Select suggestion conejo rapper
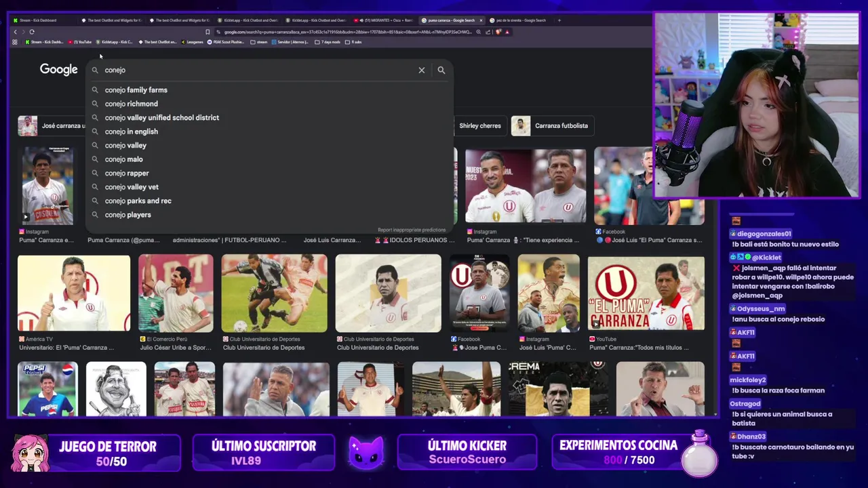Image resolution: width=868 pixels, height=488 pixels. (x=269, y=173)
